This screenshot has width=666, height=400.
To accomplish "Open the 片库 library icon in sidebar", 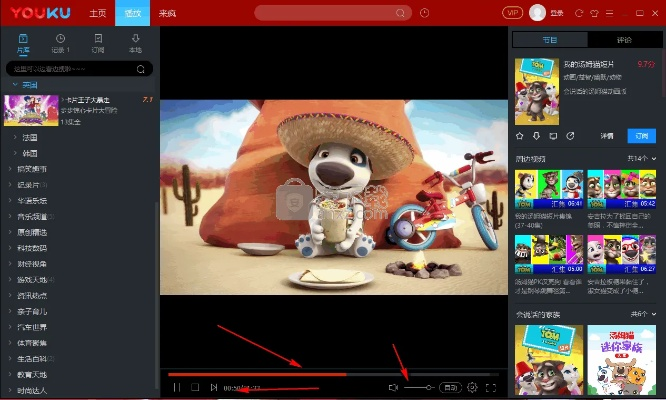I will 22,42.
